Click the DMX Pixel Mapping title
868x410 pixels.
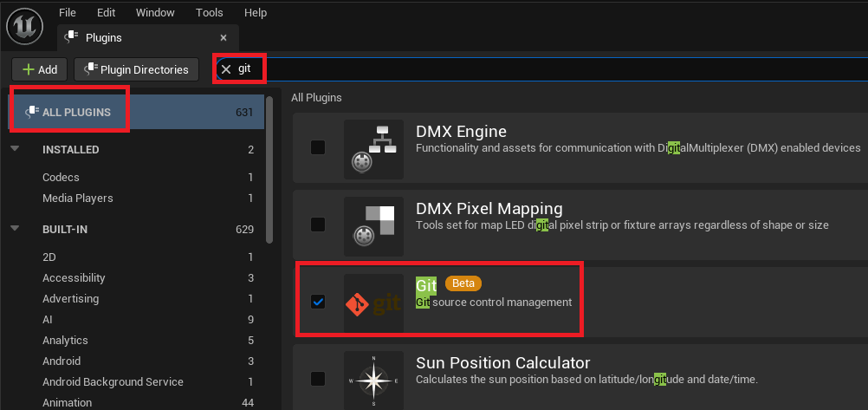(x=489, y=208)
